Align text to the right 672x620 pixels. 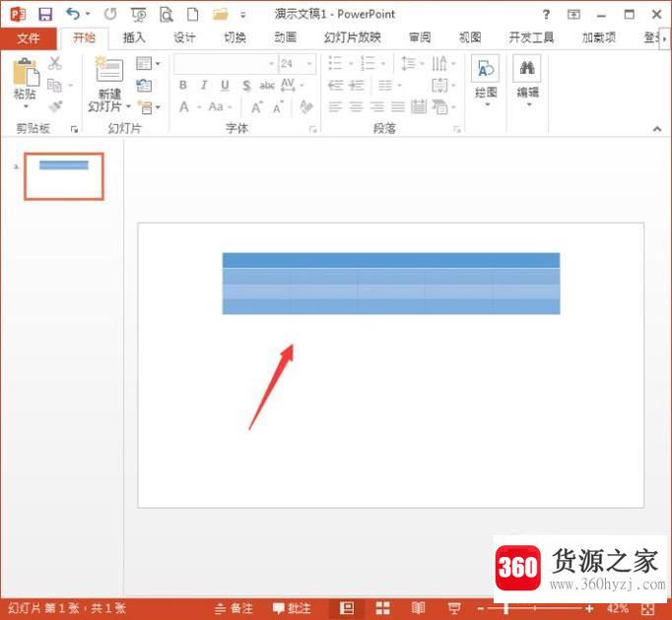coord(377,106)
